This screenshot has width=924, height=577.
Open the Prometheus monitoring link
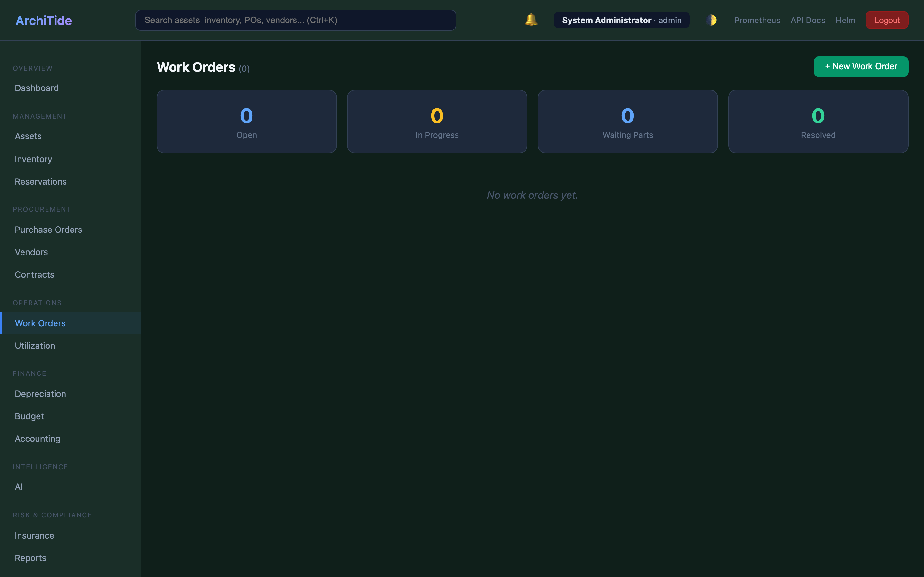pos(757,20)
